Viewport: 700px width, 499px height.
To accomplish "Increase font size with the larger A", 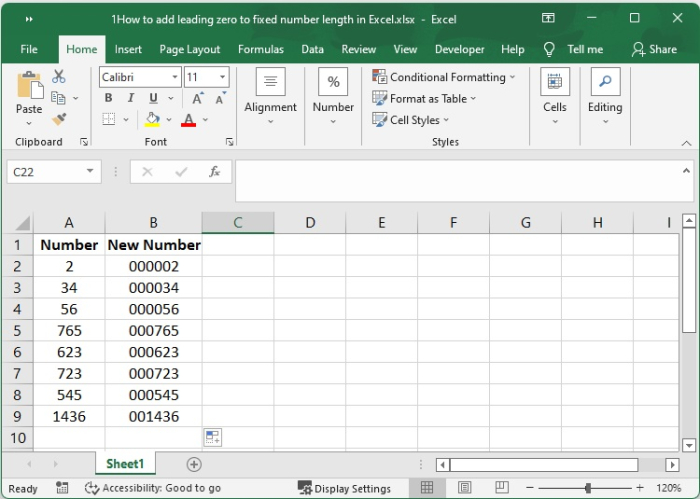I will 198,98.
